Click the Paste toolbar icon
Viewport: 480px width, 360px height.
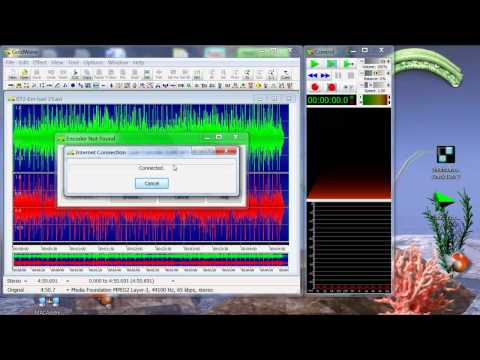pyautogui.click(x=99, y=74)
